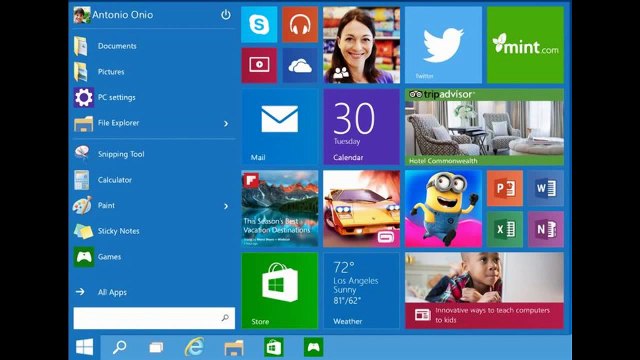
Task: Open the People tile with woman photo
Action: coord(361,45)
